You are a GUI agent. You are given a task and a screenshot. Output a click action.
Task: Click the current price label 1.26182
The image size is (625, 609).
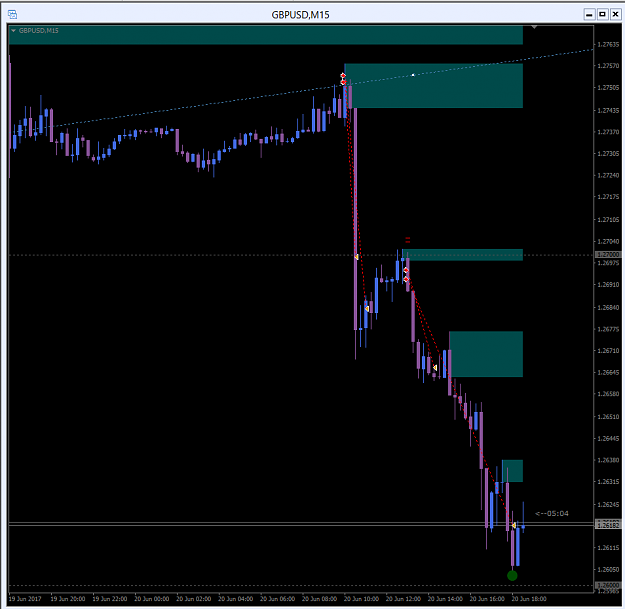pyautogui.click(x=608, y=525)
